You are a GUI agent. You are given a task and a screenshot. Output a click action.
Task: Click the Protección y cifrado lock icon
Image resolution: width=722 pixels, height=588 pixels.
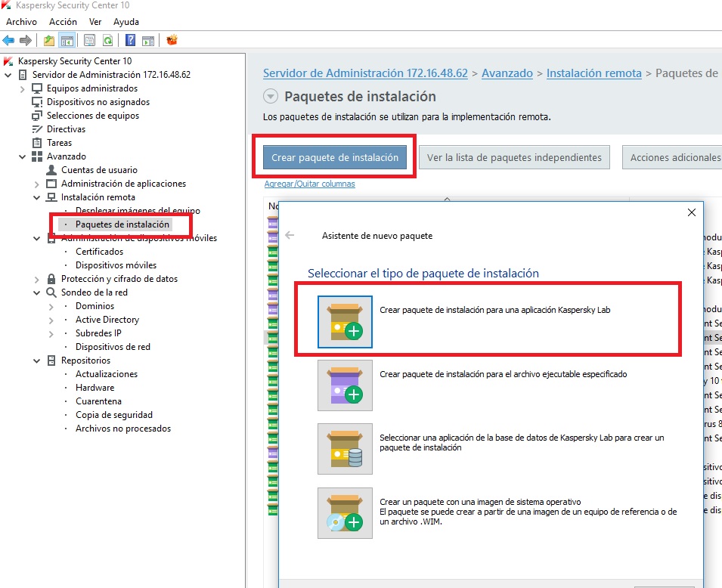(51, 279)
